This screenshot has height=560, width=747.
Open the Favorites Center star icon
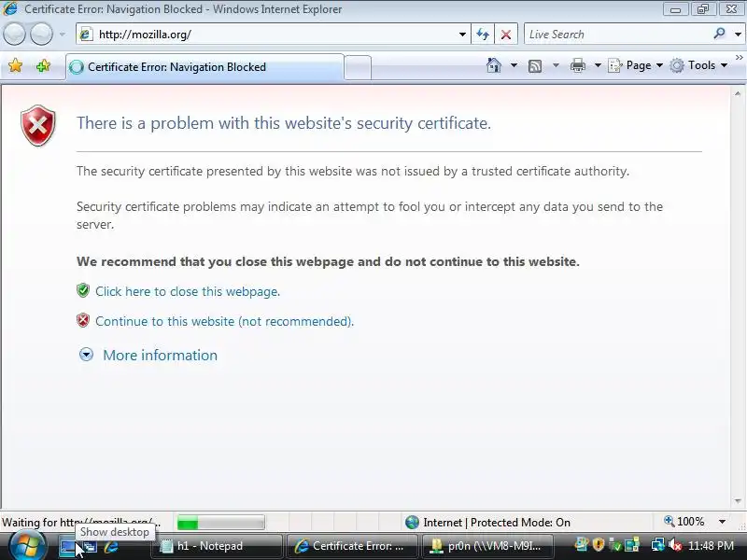coord(15,65)
